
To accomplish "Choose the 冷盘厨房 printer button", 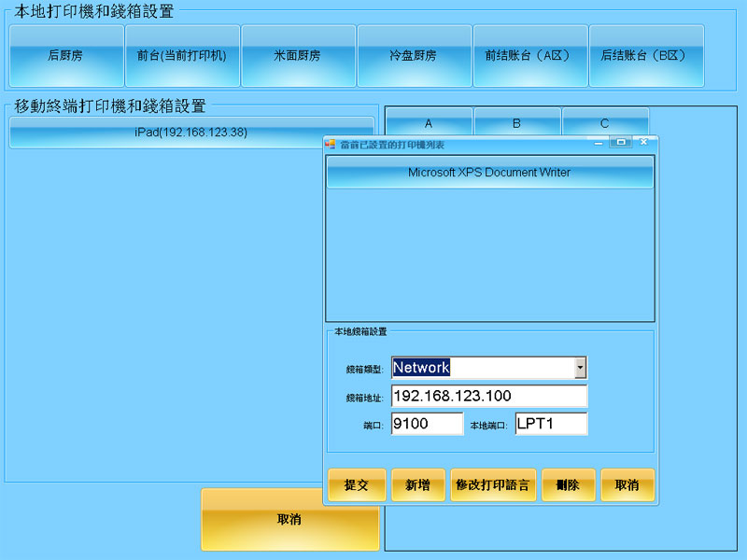I will [414, 56].
